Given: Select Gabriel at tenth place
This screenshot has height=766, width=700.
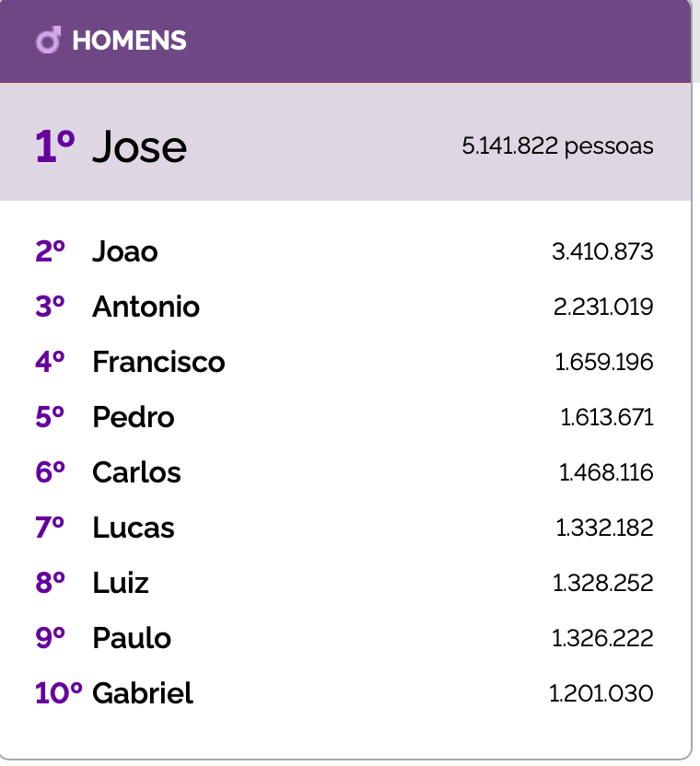Looking at the screenshot, I should click(x=143, y=693).
